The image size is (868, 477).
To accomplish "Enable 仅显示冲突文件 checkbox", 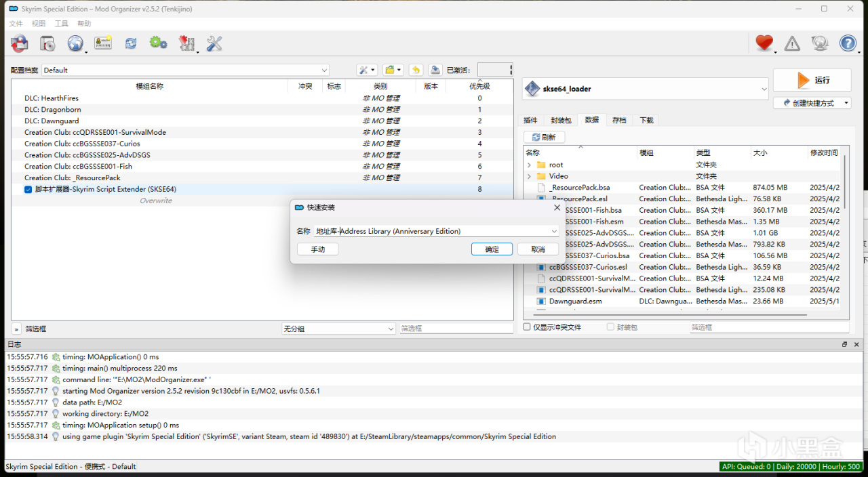I will pos(527,327).
